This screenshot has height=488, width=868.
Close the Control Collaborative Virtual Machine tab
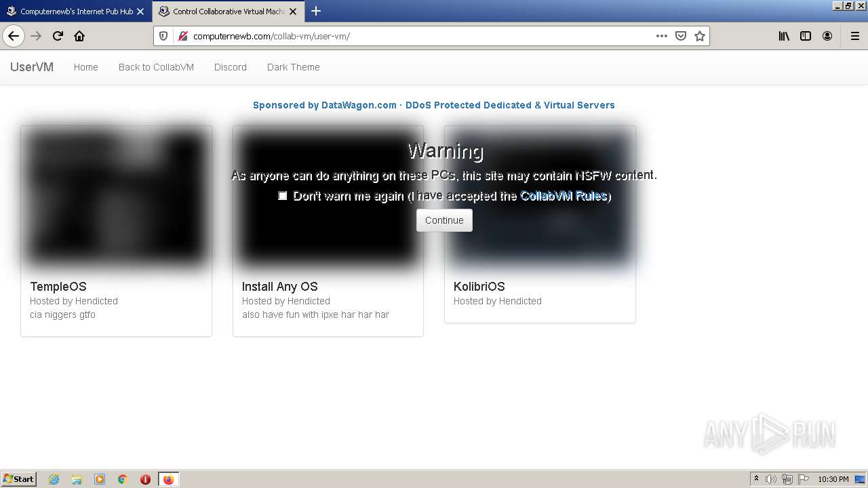click(293, 12)
